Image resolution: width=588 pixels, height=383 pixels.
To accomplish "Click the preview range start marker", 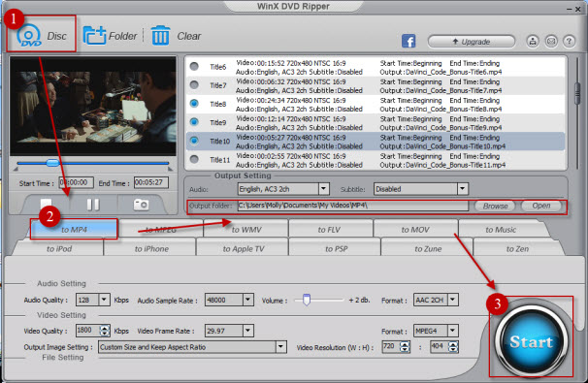I will (16, 169).
